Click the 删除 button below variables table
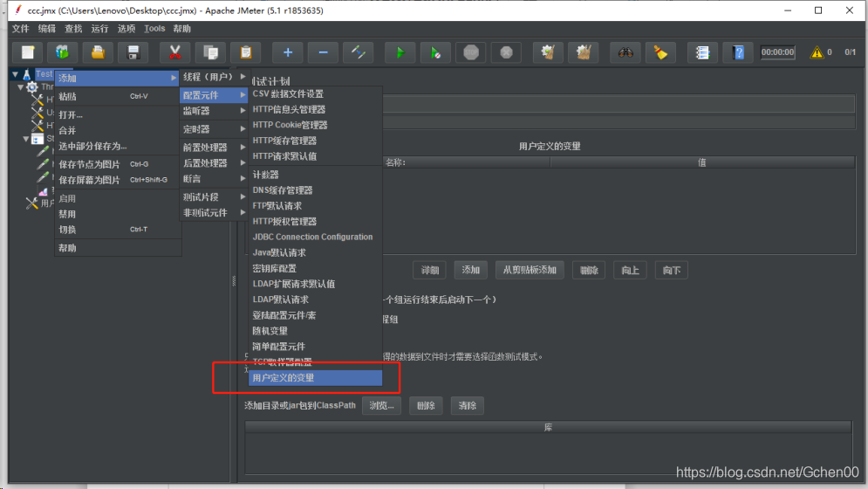Image resolution: width=868 pixels, height=489 pixels. coord(589,270)
